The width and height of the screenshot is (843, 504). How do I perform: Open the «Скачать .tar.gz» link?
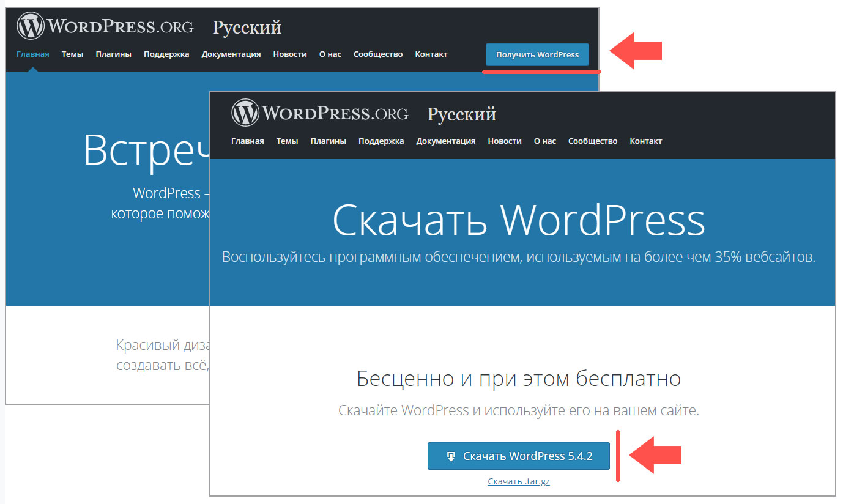point(519,481)
